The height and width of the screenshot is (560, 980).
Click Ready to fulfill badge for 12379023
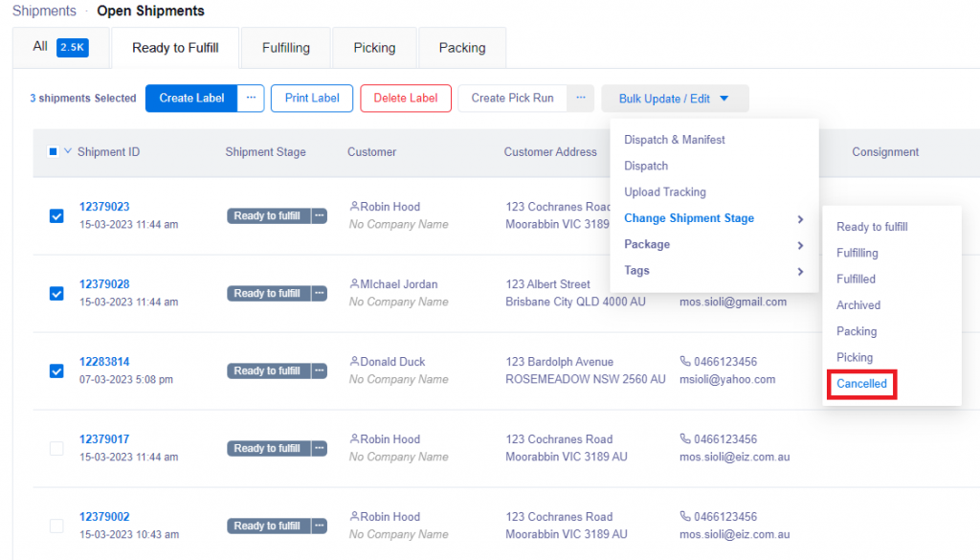(x=268, y=215)
